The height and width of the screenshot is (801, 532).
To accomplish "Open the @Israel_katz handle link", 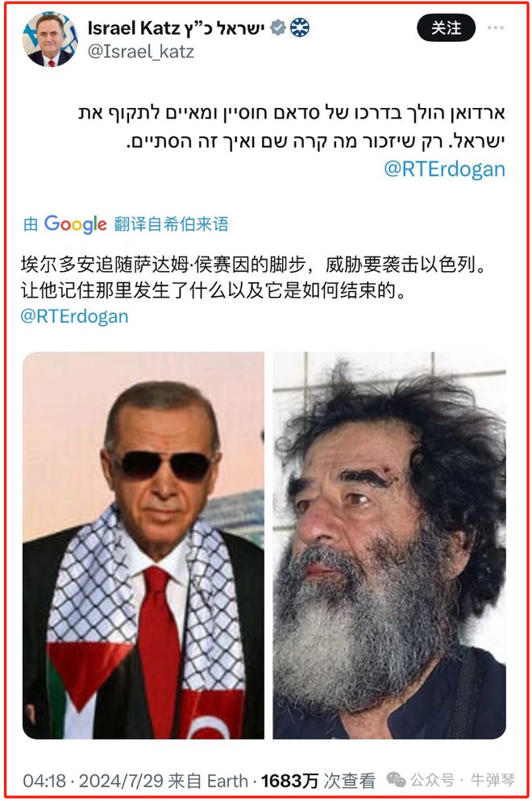I will tap(141, 52).
